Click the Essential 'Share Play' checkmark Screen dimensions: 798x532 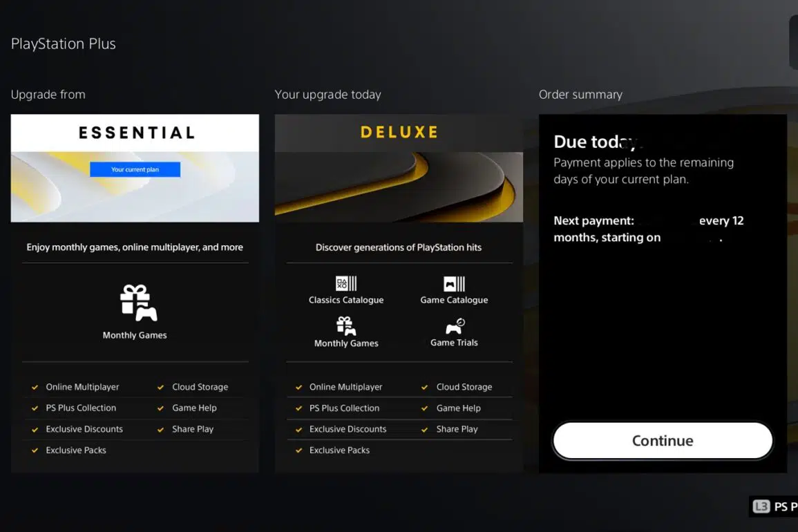coord(160,430)
